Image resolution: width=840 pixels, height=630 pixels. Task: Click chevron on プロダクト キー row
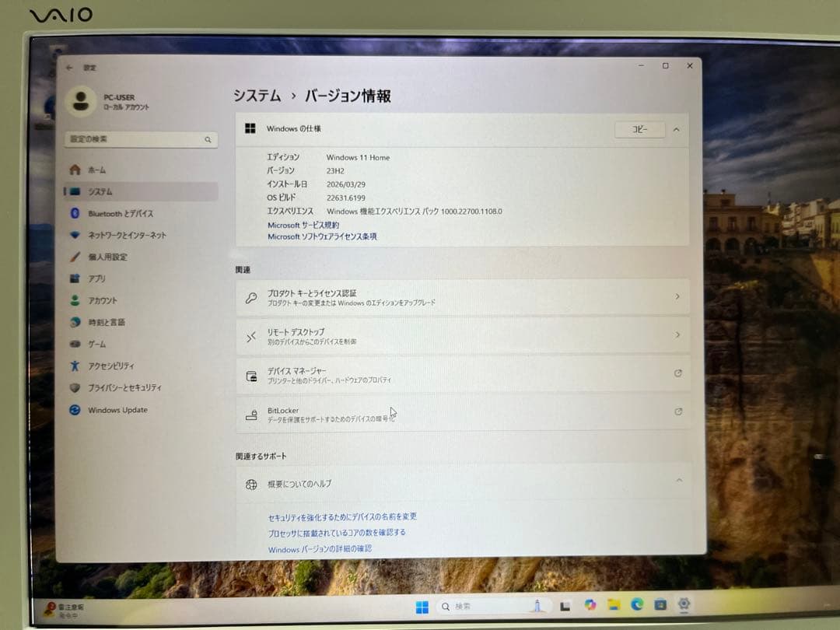(x=677, y=296)
